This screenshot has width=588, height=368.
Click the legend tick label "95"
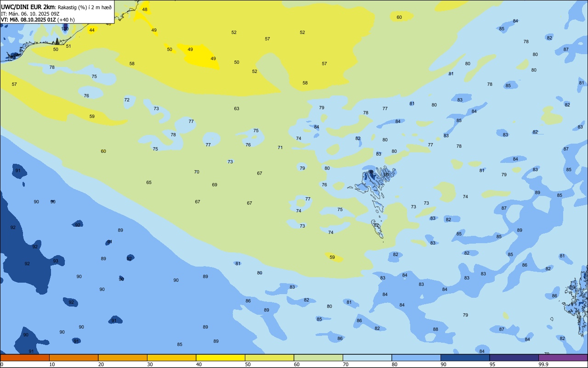click(x=492, y=364)
